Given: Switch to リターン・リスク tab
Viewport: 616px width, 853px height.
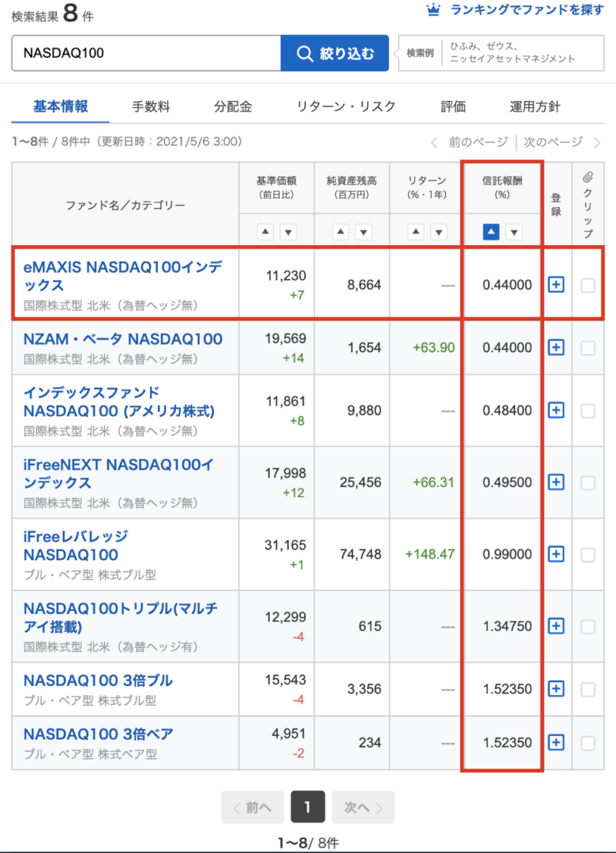Looking at the screenshot, I should coord(346,106).
